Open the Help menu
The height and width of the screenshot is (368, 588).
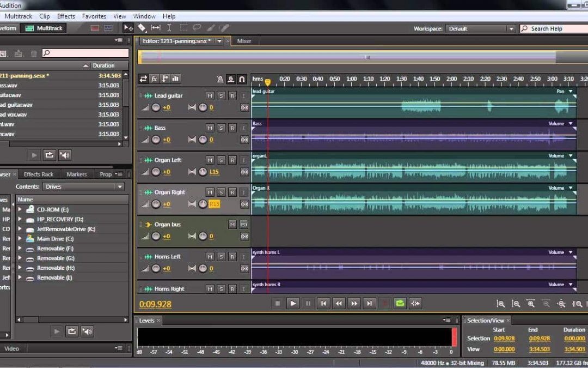pyautogui.click(x=169, y=16)
